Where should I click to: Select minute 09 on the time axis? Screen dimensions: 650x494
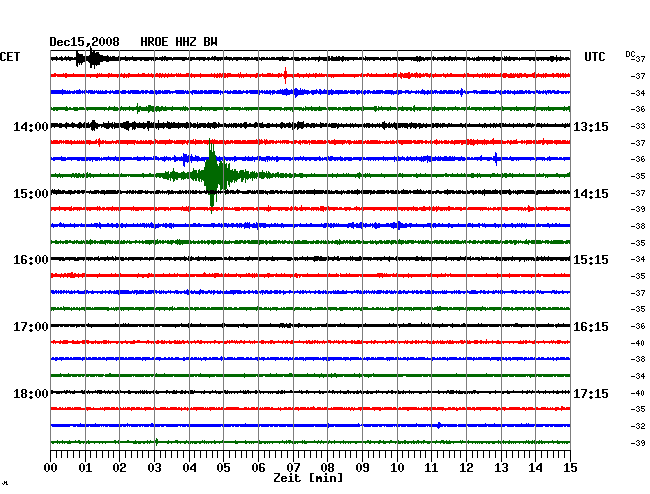pos(362,468)
